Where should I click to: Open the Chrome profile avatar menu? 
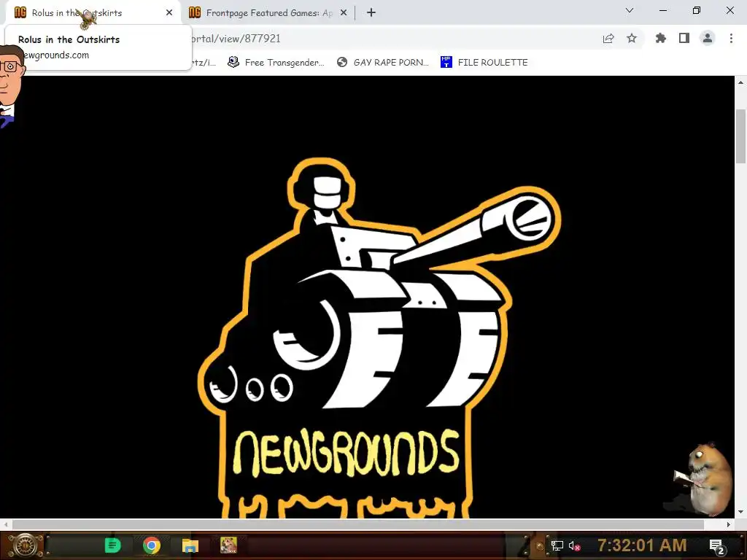point(708,39)
